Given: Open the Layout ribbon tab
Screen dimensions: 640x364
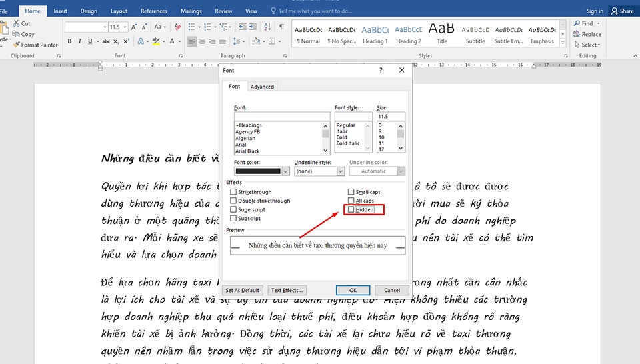Looking at the screenshot, I should pyautogui.click(x=119, y=11).
